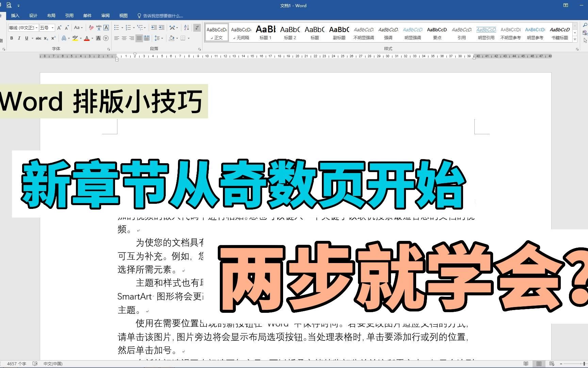Open the 设计 (Design) tab

coord(33,16)
